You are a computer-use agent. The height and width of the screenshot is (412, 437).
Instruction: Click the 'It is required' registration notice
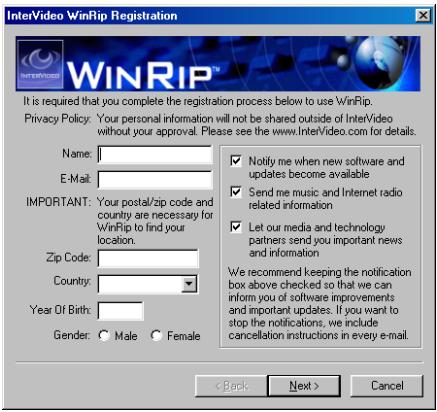point(198,101)
